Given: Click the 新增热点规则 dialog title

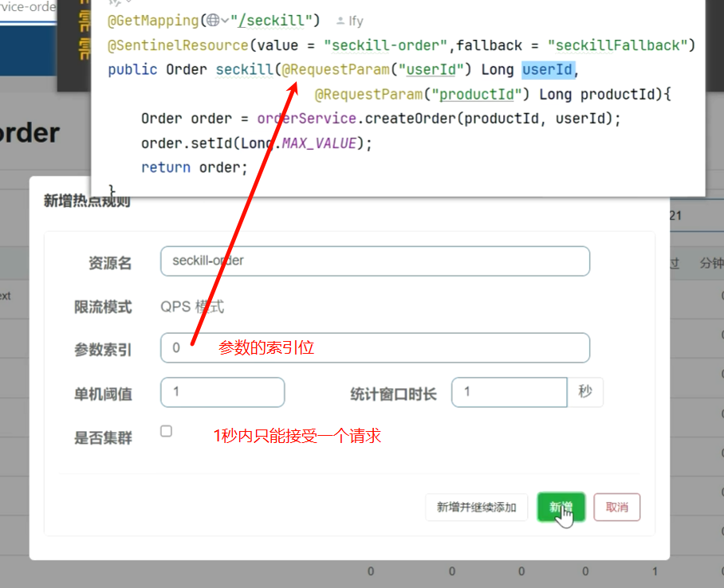Looking at the screenshot, I should click(87, 201).
